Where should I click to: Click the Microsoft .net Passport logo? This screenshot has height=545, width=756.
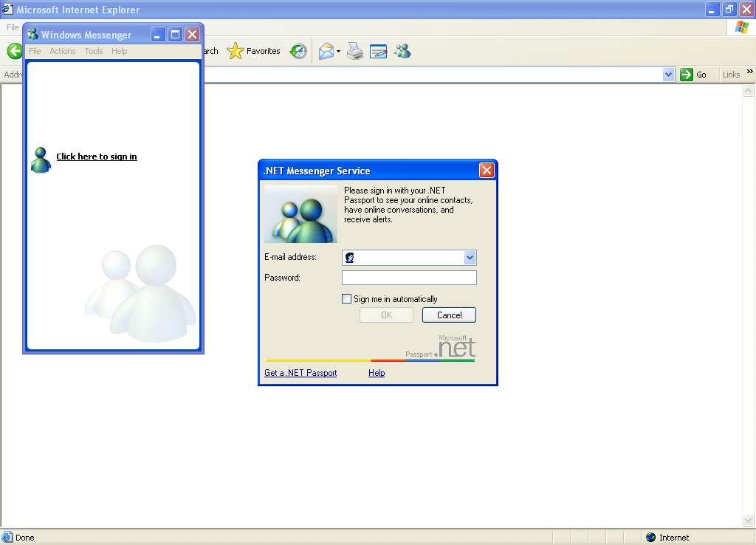click(x=441, y=347)
